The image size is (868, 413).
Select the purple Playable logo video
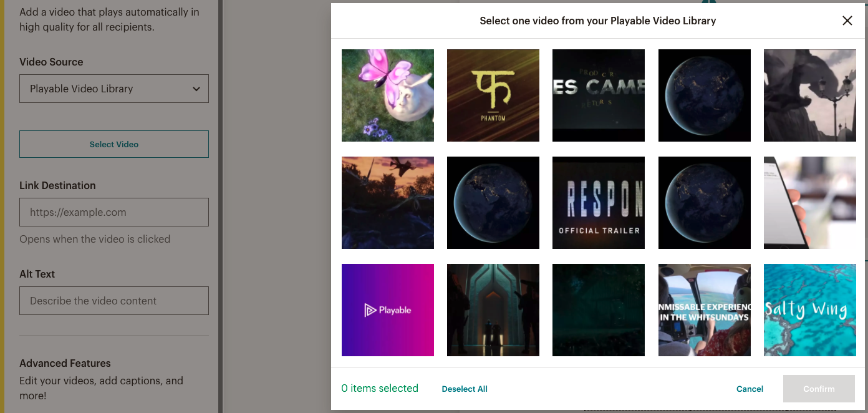tap(388, 310)
